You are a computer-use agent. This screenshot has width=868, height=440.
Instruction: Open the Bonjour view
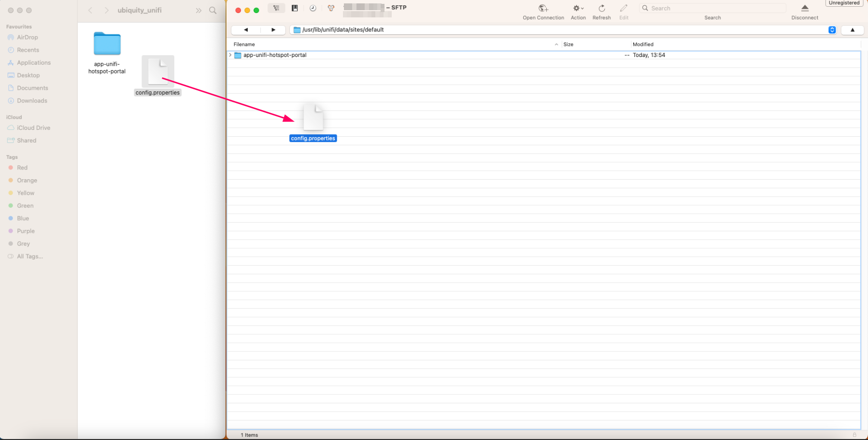pos(331,8)
